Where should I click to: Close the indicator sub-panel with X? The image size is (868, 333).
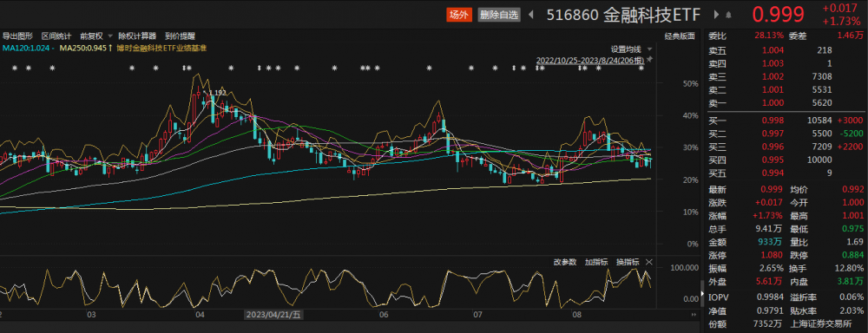(x=649, y=262)
